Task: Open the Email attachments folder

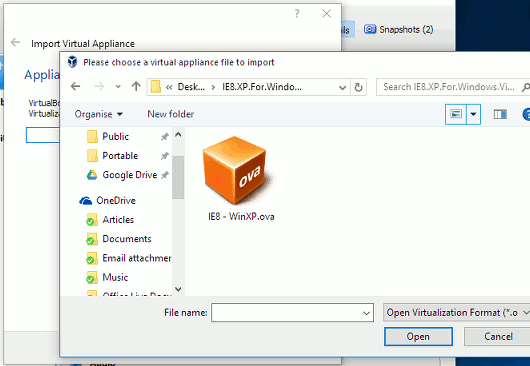Action: (137, 258)
